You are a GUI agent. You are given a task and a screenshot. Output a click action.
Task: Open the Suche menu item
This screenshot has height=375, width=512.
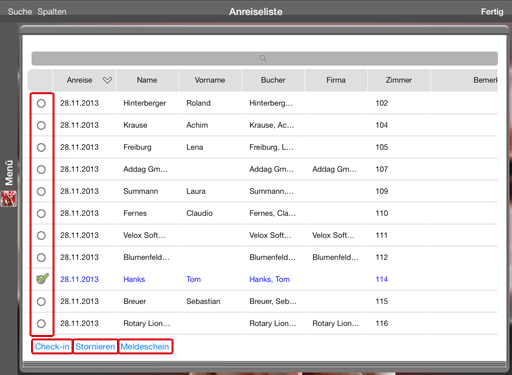click(x=20, y=12)
